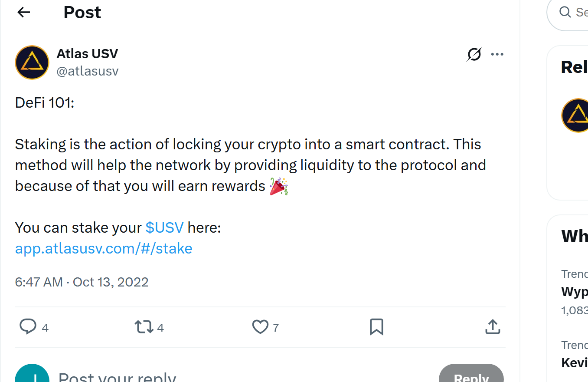Viewport: 588px width, 382px height.
Task: Click the Grok icon on the post
Action: point(473,54)
